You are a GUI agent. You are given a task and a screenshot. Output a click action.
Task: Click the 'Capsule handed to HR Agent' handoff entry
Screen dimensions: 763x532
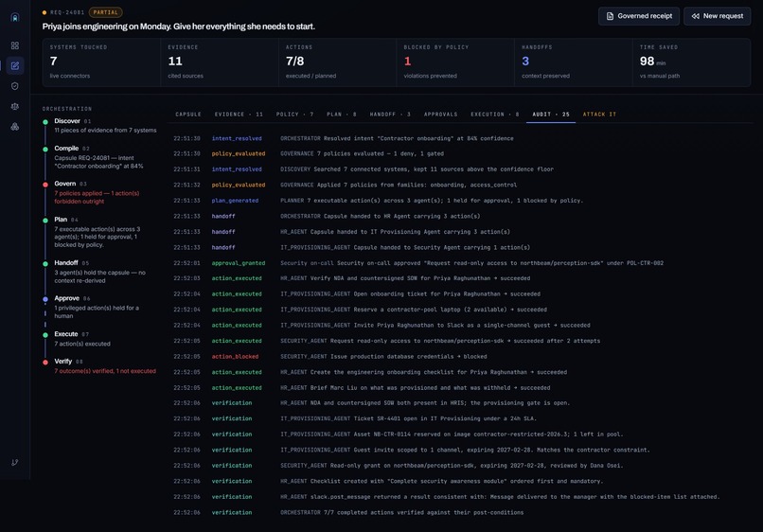point(380,216)
